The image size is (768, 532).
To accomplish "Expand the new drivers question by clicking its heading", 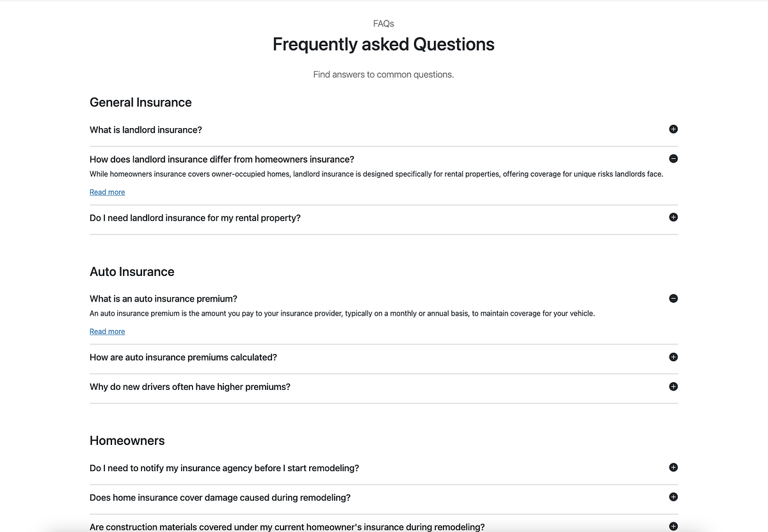I will pos(189,386).
